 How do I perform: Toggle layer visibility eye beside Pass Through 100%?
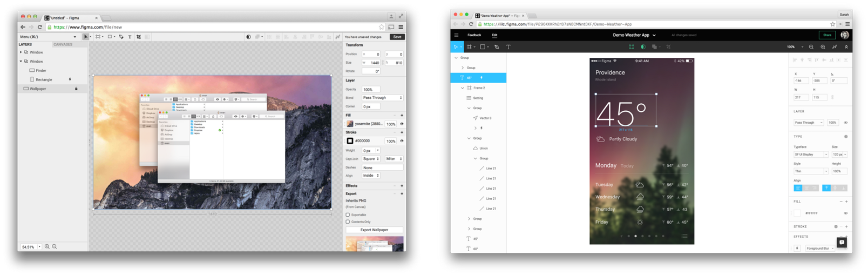point(846,123)
